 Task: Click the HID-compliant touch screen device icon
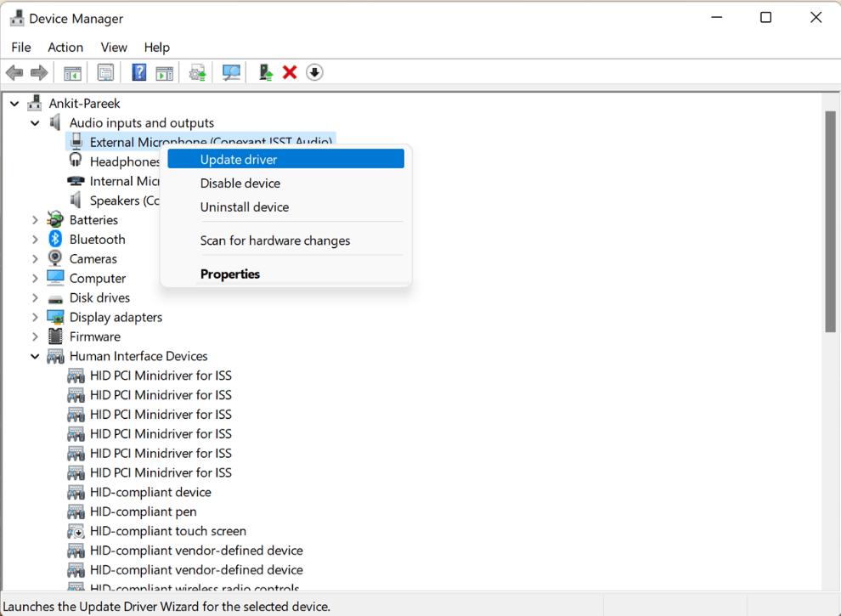[76, 531]
